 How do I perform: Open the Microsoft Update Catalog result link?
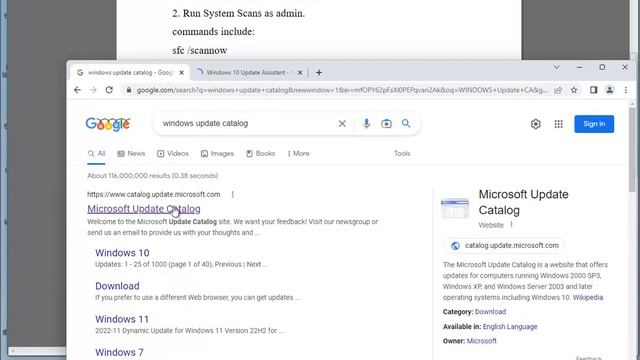coord(144,209)
